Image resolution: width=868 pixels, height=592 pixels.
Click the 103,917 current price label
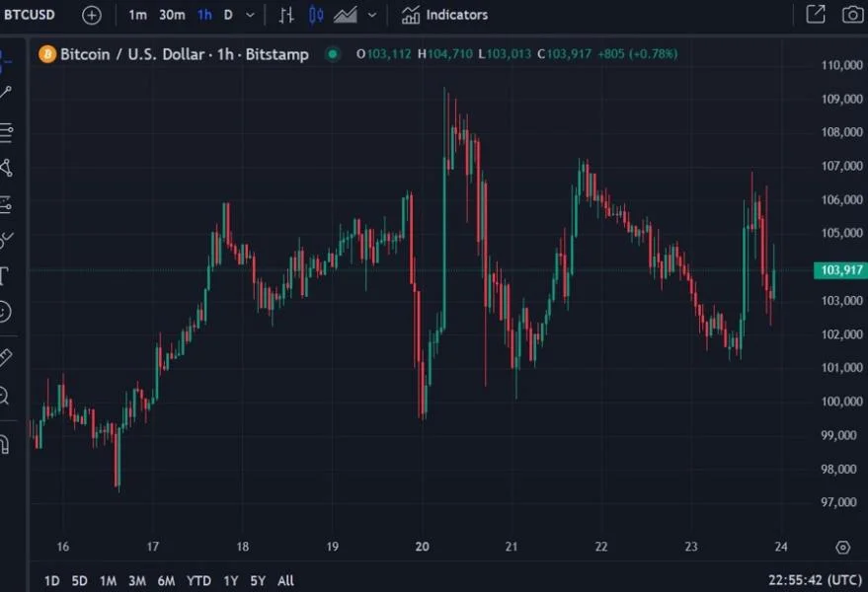(x=841, y=270)
